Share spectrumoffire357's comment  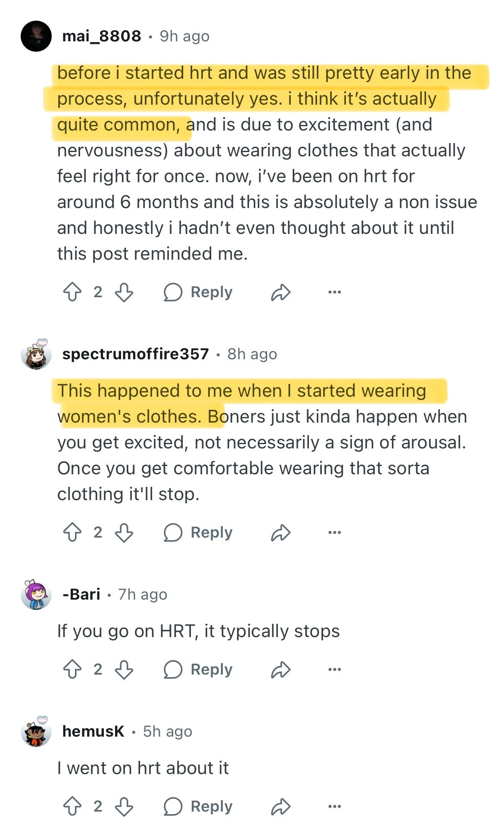pyautogui.click(x=281, y=532)
